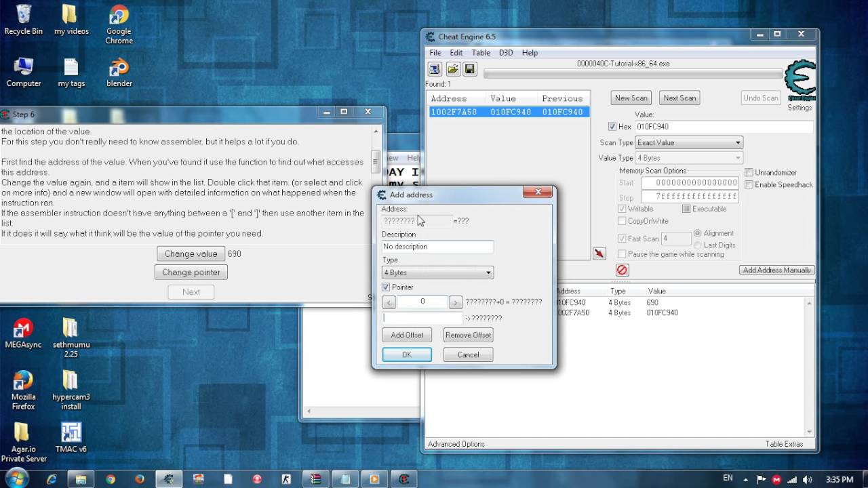Viewport: 868px width, 488px height.
Task: Click the Remove Offset button
Action: 468,335
